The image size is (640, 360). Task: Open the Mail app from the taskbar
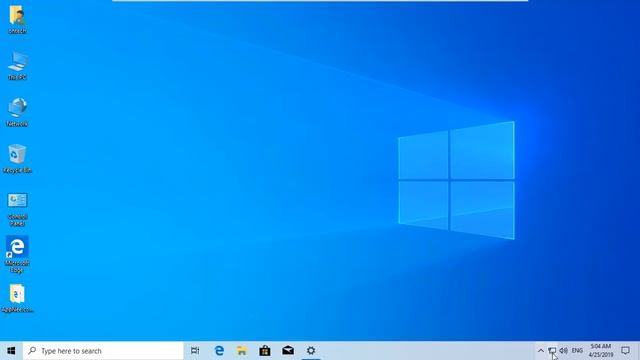click(x=288, y=351)
